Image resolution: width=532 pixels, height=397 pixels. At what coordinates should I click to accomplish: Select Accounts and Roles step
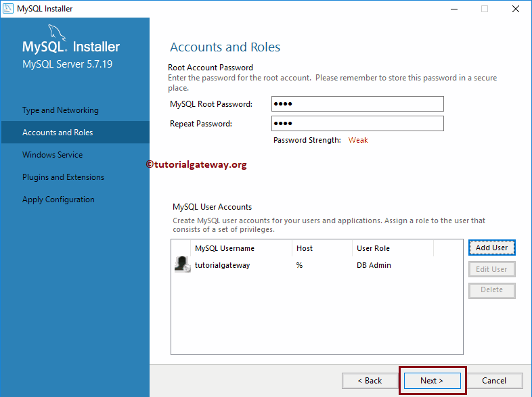click(75, 132)
